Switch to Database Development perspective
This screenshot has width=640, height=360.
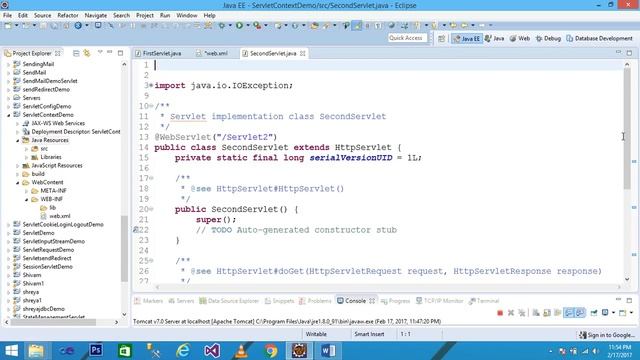[599, 38]
